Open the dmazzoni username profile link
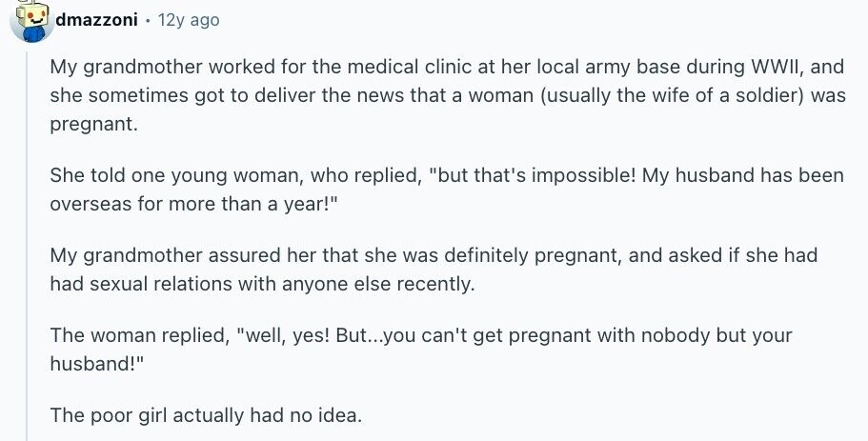The height and width of the screenshot is (441, 868). pyautogui.click(x=96, y=20)
